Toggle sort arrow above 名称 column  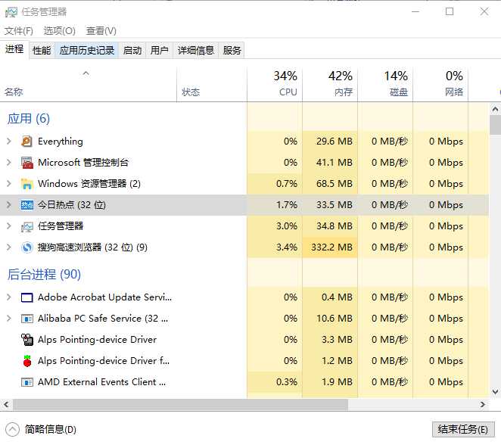[x=86, y=73]
